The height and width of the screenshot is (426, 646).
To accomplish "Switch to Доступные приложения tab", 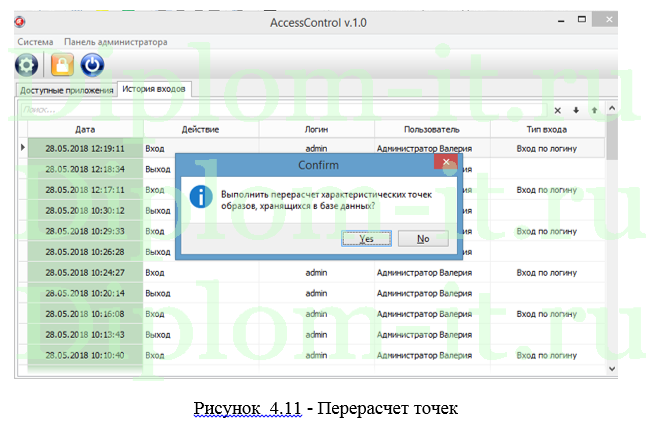I will click(67, 90).
